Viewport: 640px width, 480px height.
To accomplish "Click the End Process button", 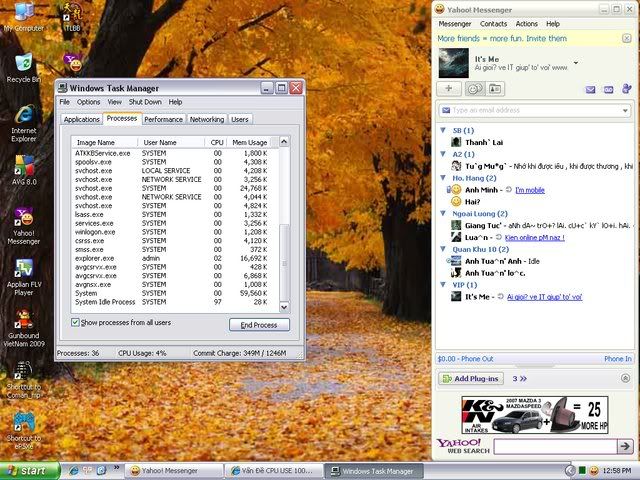I will 259,325.
